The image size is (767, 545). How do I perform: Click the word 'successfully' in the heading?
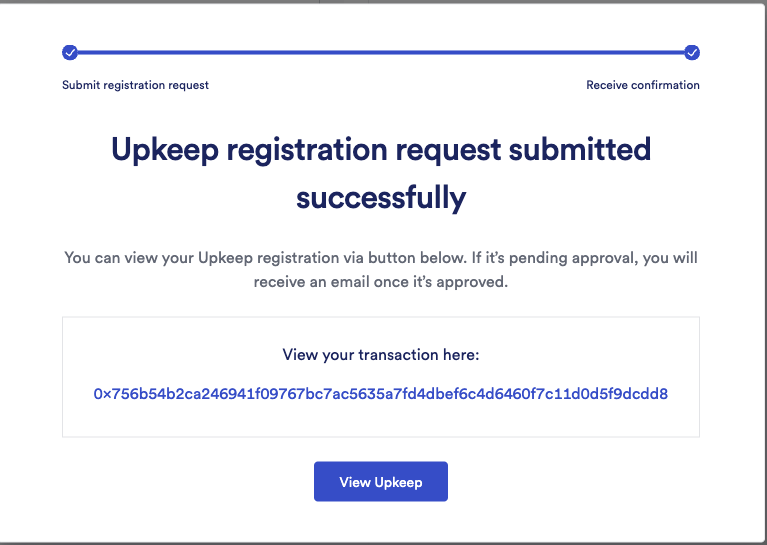(x=381, y=199)
